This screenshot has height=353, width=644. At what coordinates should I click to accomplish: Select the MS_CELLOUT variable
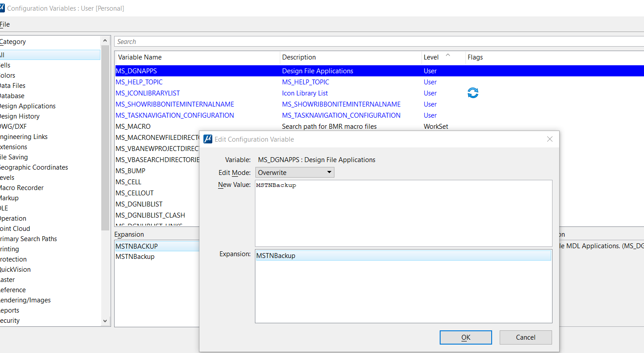(135, 193)
